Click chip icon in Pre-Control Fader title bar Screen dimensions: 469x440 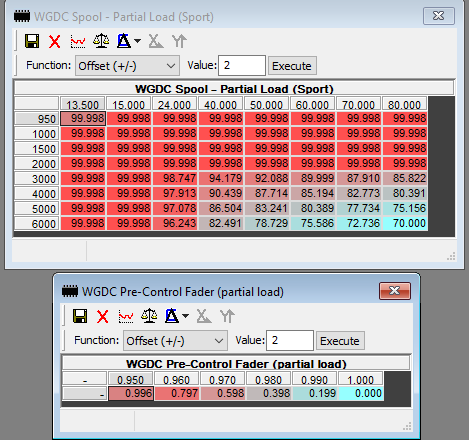(70, 291)
